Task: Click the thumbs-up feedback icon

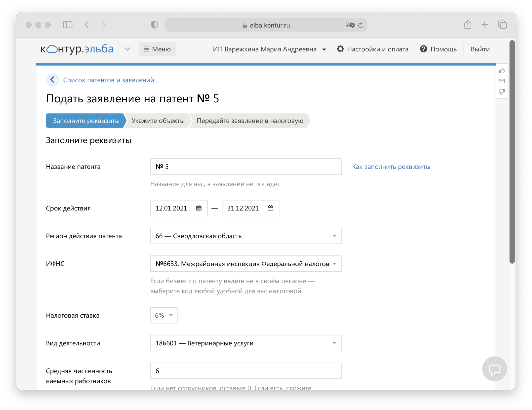Action: pos(501,71)
